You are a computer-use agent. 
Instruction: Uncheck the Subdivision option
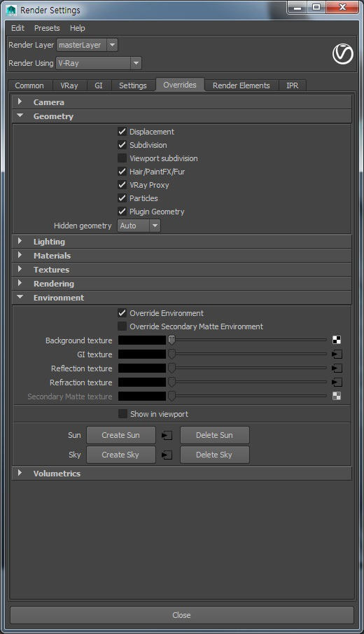click(x=122, y=145)
